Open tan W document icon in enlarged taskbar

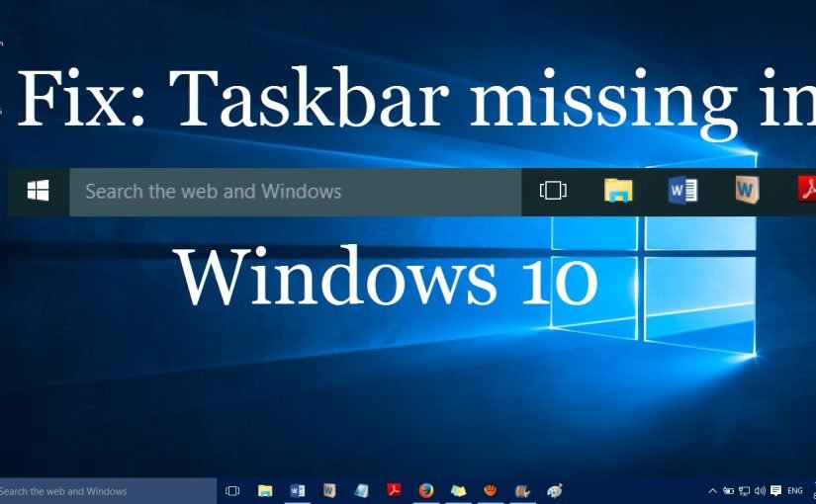tap(748, 190)
